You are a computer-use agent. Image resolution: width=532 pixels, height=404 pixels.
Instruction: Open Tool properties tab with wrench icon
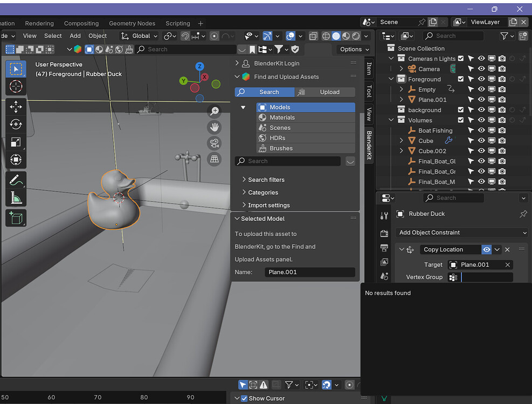tap(384, 215)
